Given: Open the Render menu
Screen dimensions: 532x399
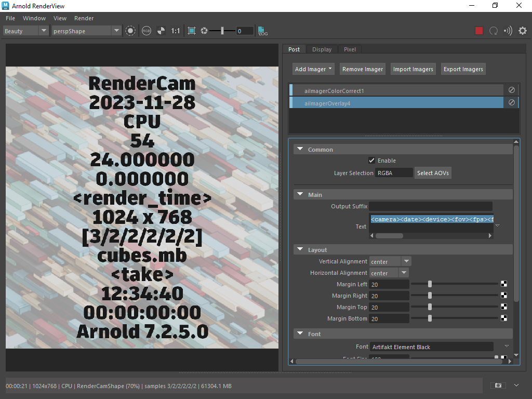Looking at the screenshot, I should tap(84, 18).
